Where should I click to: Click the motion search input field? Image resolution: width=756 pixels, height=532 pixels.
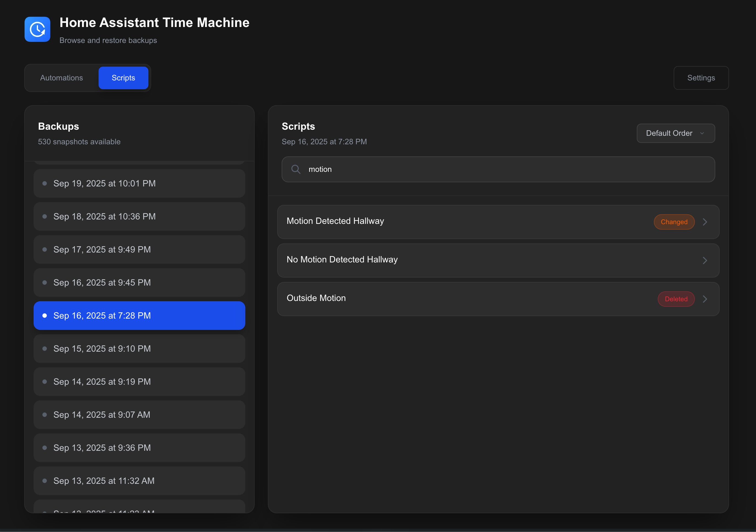pos(498,169)
